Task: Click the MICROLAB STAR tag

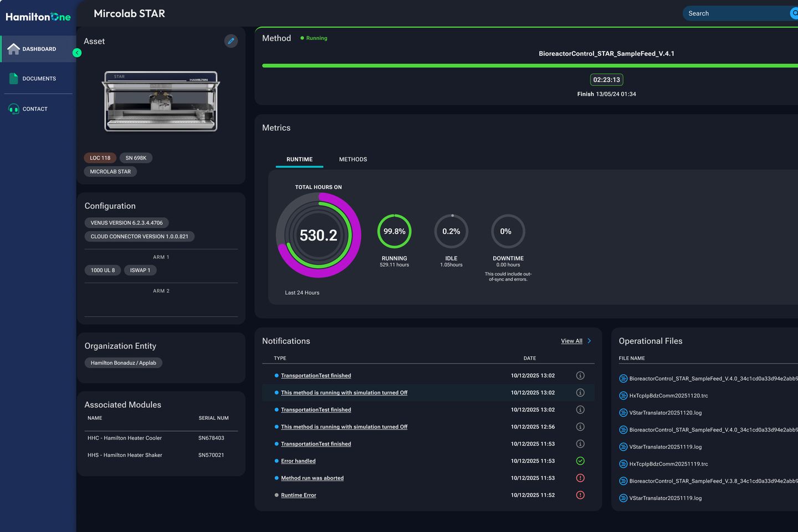Action: 110,172
